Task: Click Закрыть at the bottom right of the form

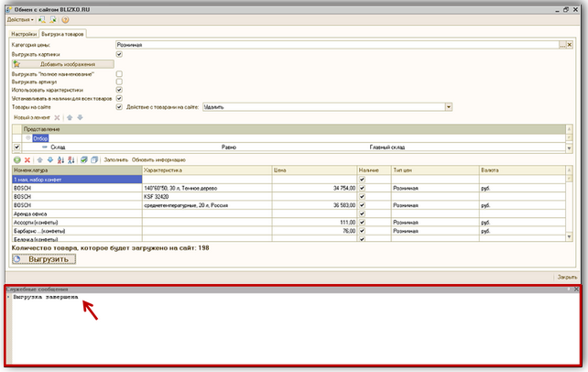Action: [567, 277]
